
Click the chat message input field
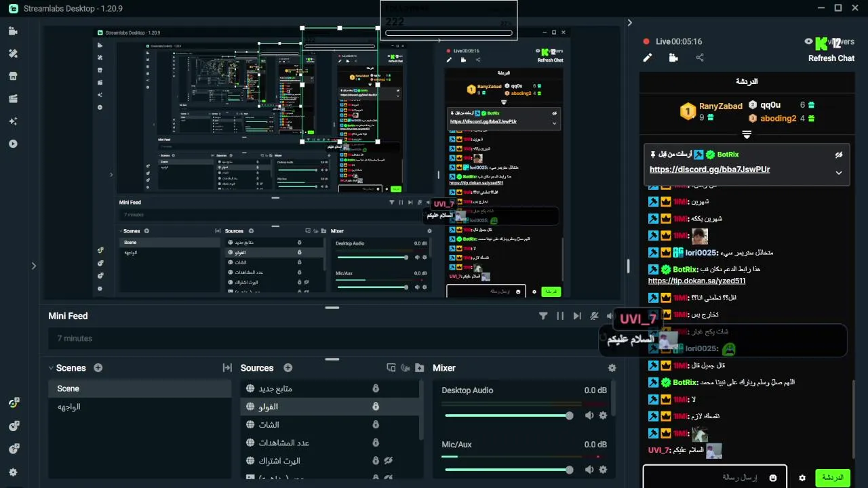(x=715, y=478)
